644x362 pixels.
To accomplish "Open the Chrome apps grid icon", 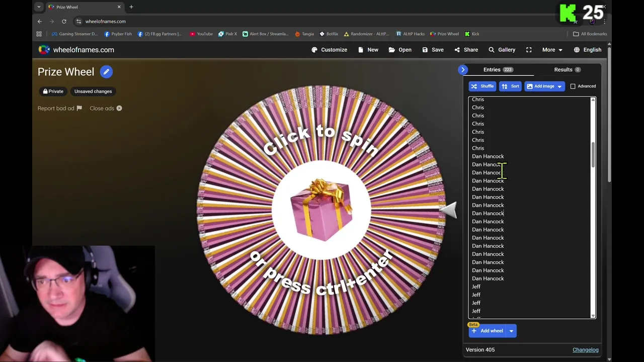I will 39,34.
